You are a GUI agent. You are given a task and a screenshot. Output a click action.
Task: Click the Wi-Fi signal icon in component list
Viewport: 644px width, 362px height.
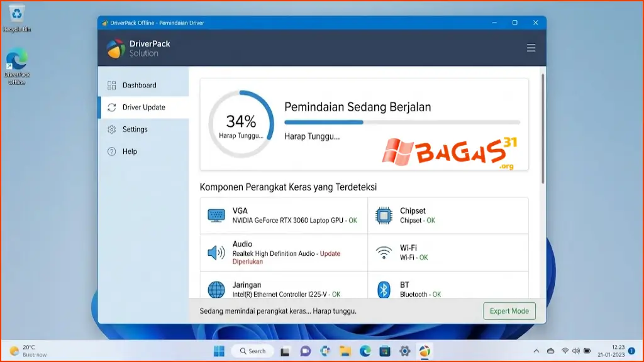coord(384,253)
